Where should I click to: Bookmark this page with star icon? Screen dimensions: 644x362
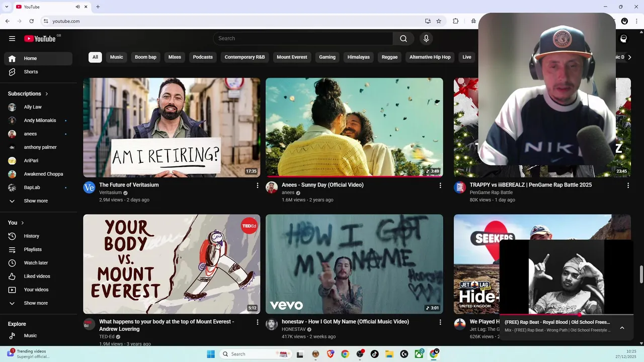pyautogui.click(x=439, y=21)
